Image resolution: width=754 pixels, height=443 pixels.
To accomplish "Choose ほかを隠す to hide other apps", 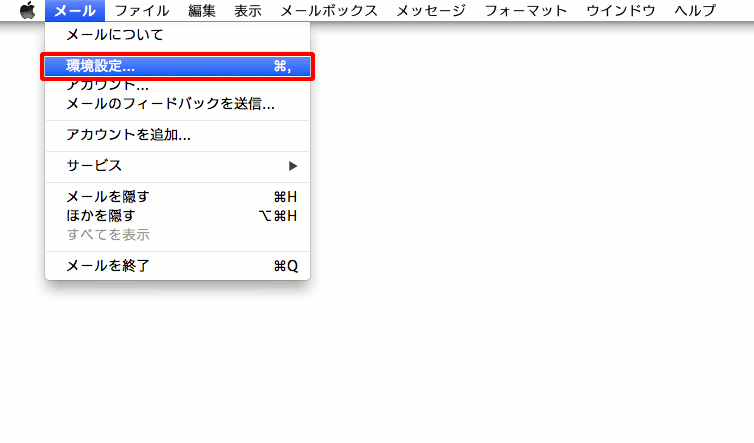I will pyautogui.click(x=100, y=215).
